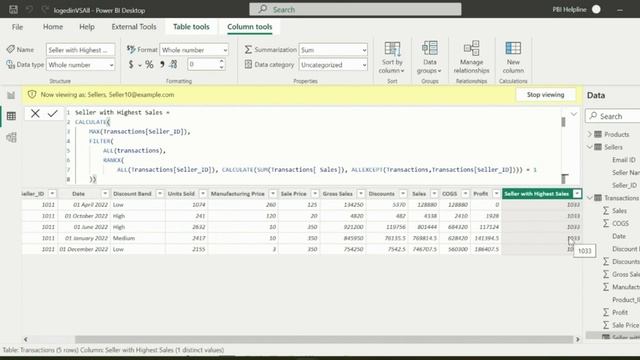640x360 pixels.
Task: Click Sellers table icon in Data pane
Action: point(598,147)
